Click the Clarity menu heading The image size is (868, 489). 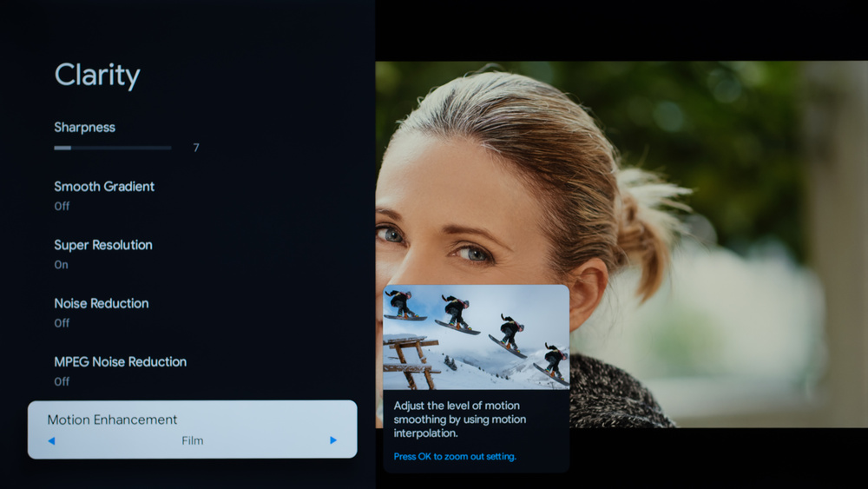(x=97, y=76)
